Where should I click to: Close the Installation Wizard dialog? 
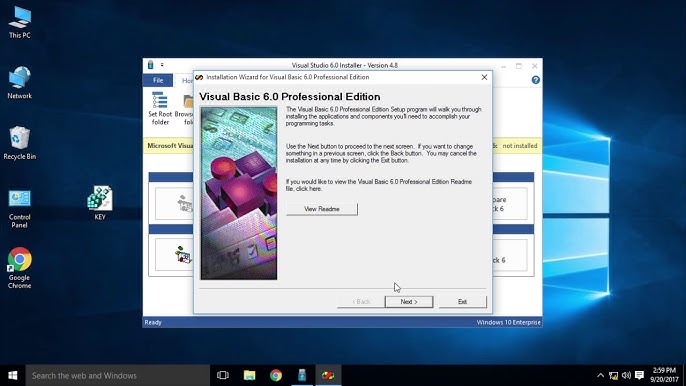[x=484, y=77]
